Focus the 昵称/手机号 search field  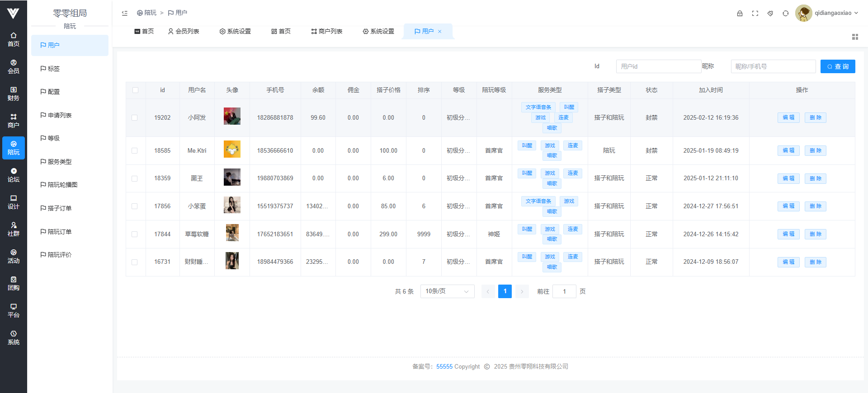773,66
